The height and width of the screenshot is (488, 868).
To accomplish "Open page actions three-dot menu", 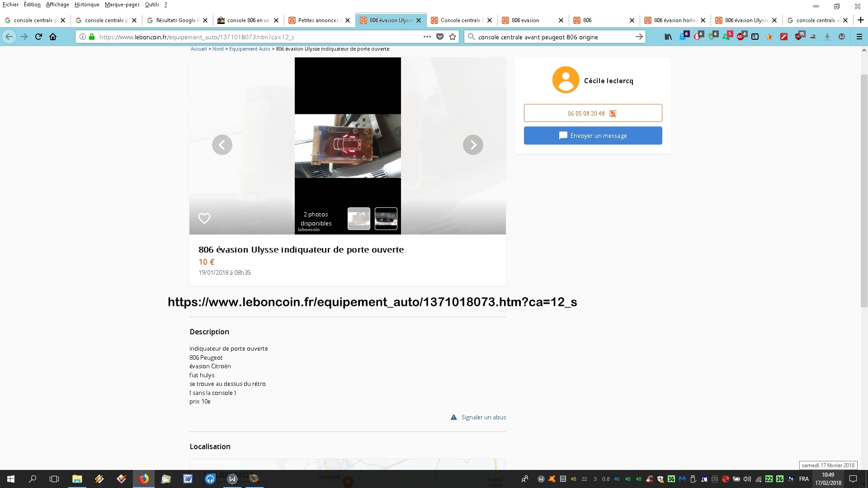I will pos(427,37).
